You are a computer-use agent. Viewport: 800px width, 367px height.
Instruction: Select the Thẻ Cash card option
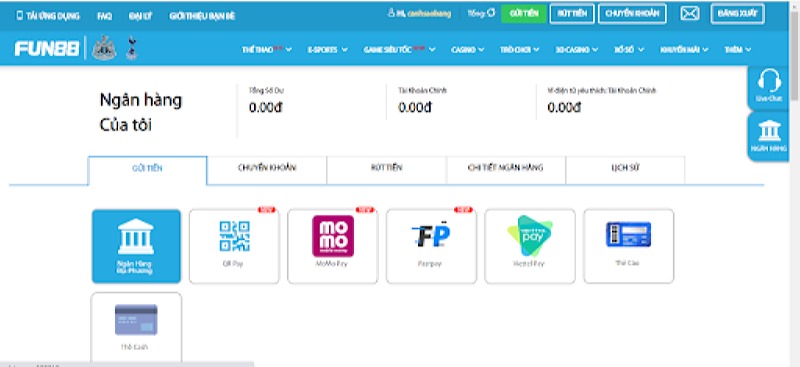point(136,328)
